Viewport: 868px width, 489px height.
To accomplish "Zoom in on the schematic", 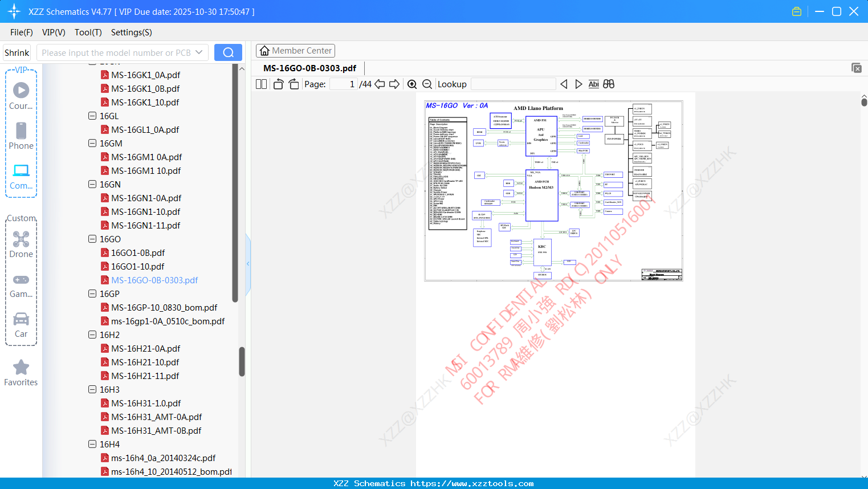I will 412,84.
